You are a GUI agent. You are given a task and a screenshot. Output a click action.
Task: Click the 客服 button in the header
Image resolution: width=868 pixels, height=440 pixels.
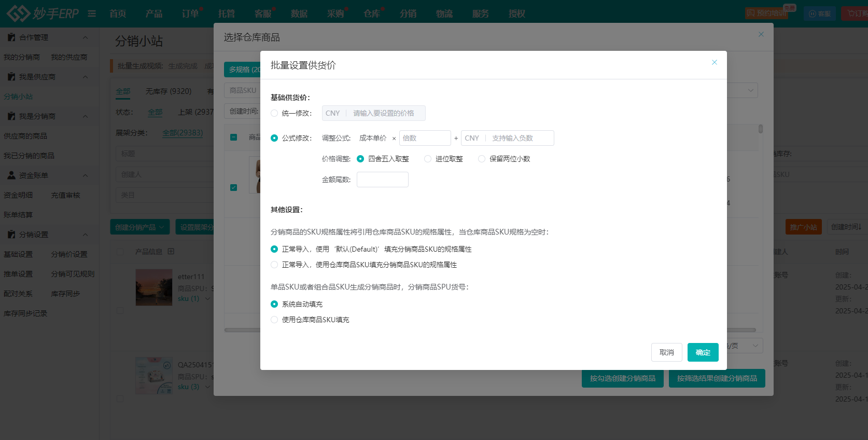[820, 13]
